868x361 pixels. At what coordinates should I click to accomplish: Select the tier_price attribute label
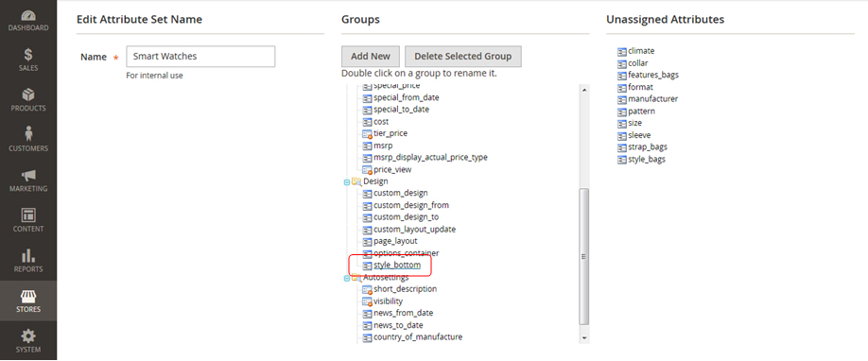click(x=391, y=133)
